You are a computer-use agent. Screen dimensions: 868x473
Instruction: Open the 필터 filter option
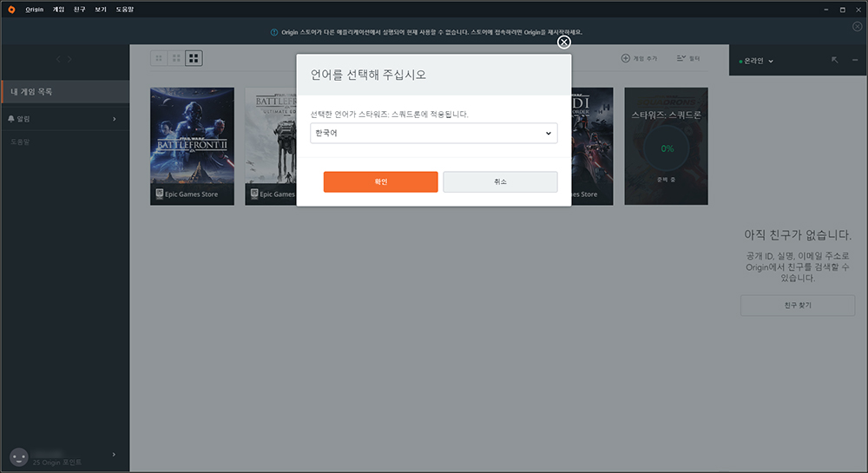688,58
